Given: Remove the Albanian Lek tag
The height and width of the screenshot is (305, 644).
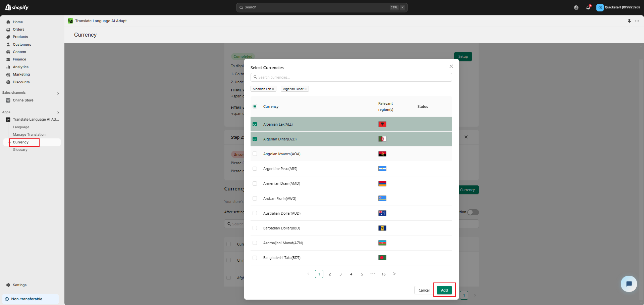Looking at the screenshot, I should click(273, 89).
